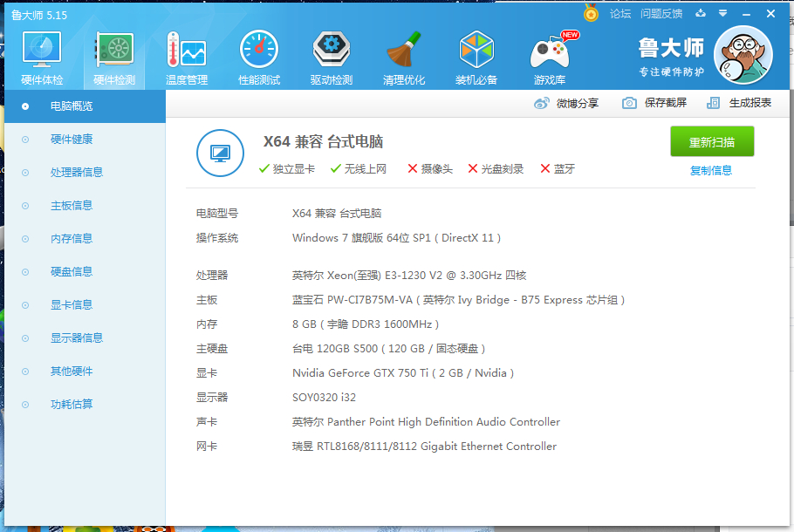Open 装机必备 software cube icon
The width and height of the screenshot is (794, 532).
[x=476, y=58]
